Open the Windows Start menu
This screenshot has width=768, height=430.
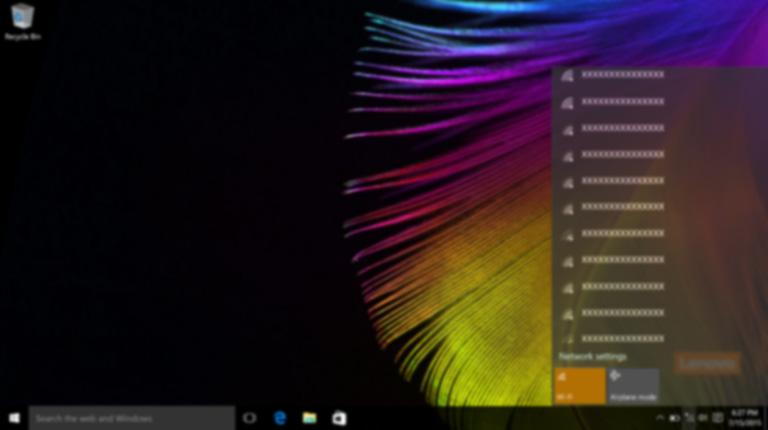pyautogui.click(x=14, y=418)
